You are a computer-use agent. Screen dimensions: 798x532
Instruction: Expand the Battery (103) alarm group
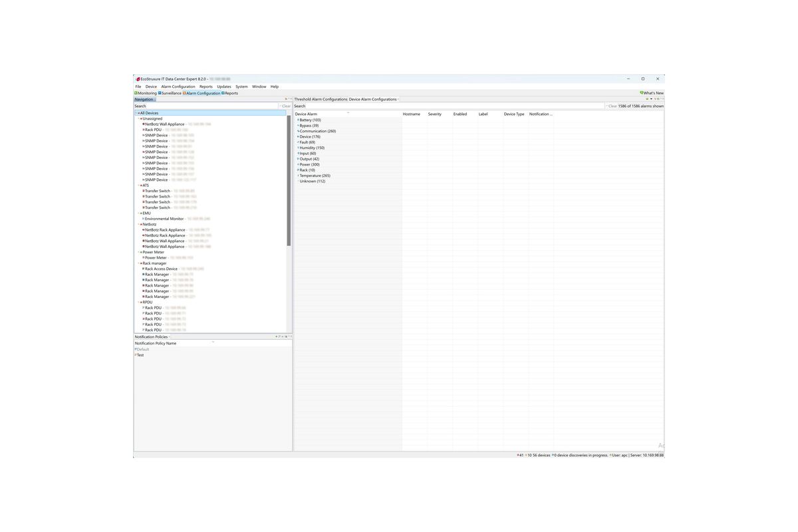pos(298,120)
